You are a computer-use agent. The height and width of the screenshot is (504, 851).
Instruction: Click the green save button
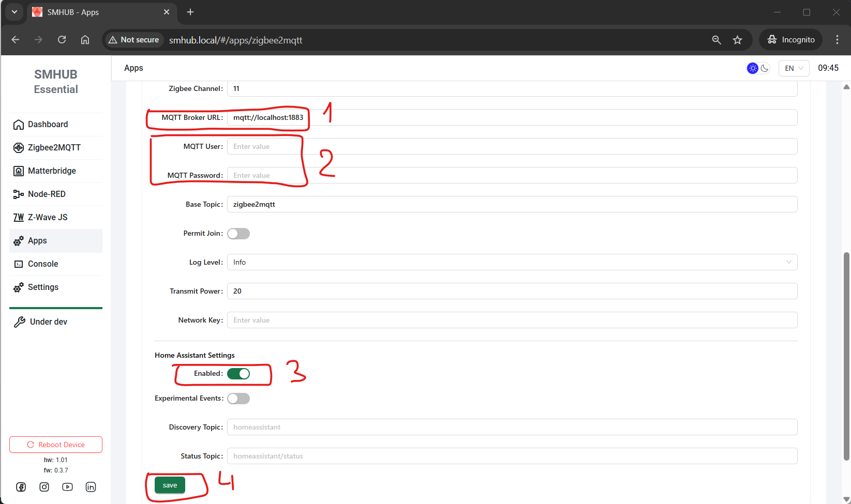pyautogui.click(x=170, y=485)
